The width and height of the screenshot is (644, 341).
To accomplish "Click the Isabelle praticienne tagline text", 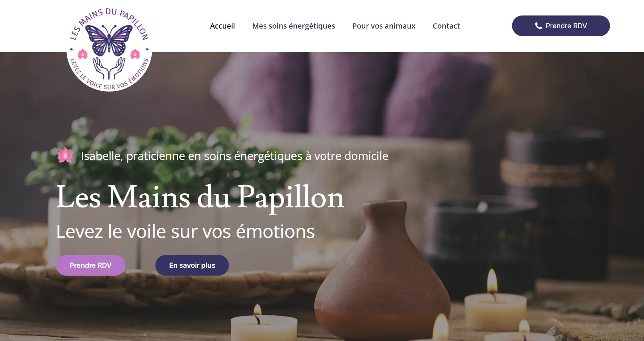I will point(235,156).
